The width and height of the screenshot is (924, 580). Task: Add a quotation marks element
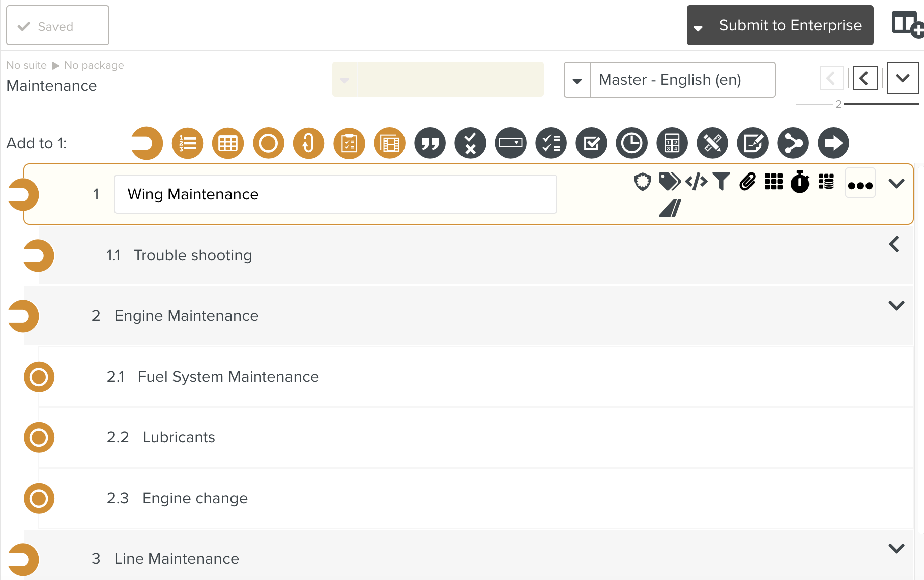click(430, 143)
